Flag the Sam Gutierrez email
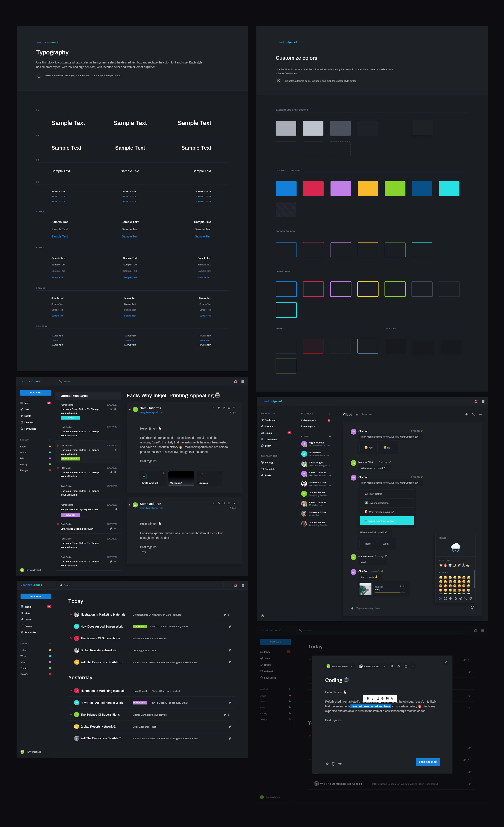 point(214,407)
